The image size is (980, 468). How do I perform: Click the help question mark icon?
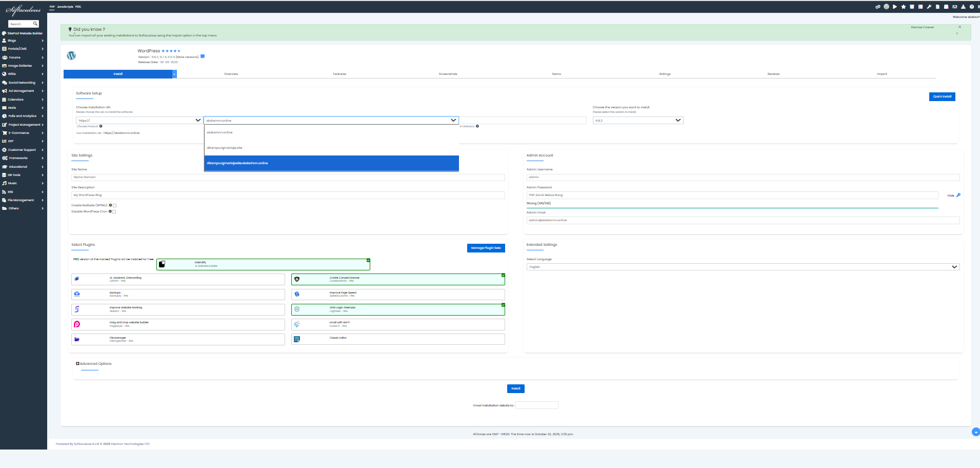[971, 7]
